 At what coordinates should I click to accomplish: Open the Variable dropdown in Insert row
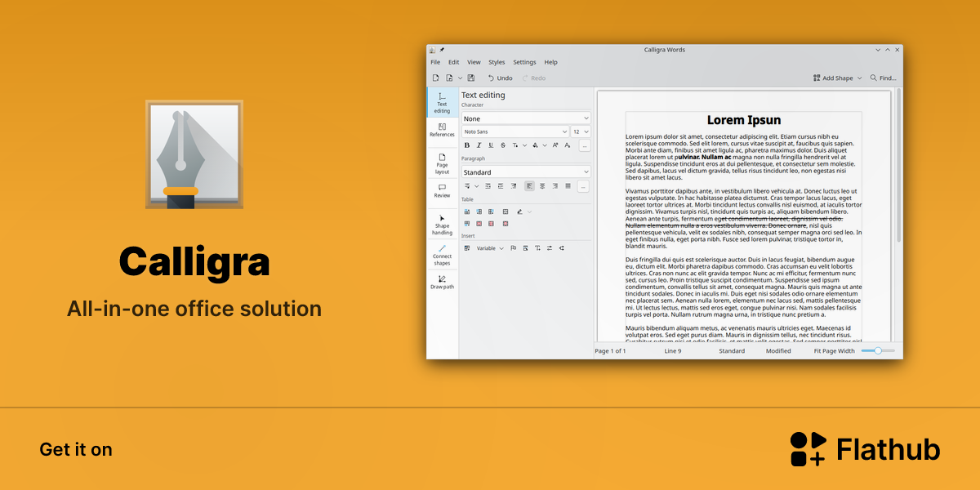tap(491, 247)
